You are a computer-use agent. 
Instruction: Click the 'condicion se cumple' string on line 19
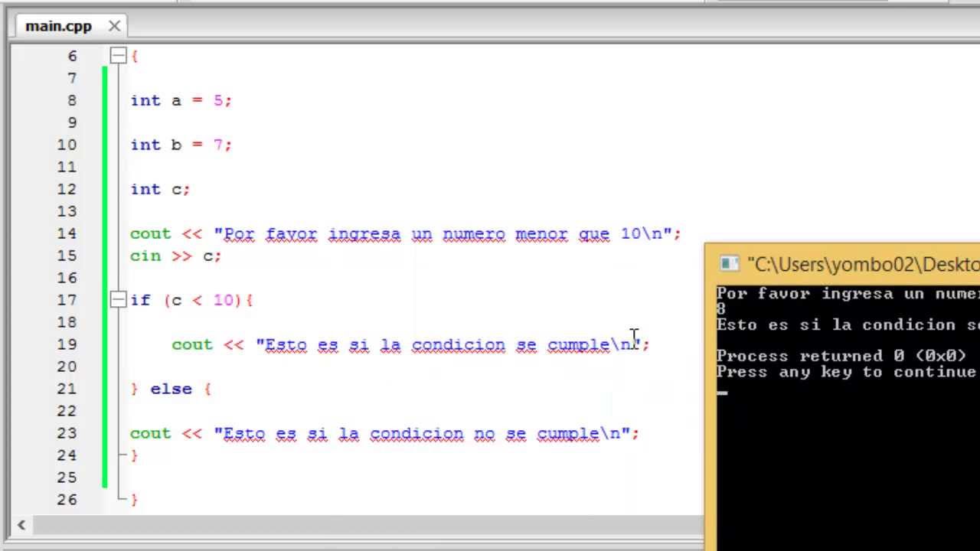510,345
